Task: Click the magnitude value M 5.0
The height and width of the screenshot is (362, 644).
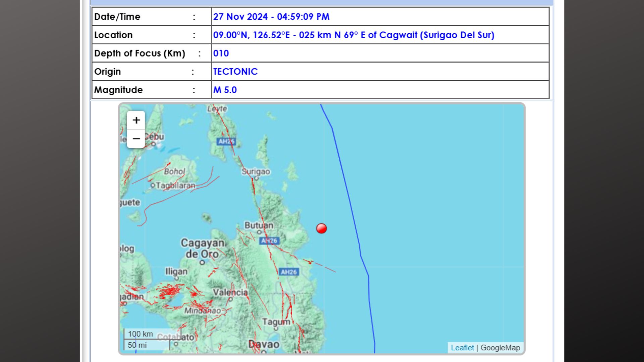Action: pos(225,90)
